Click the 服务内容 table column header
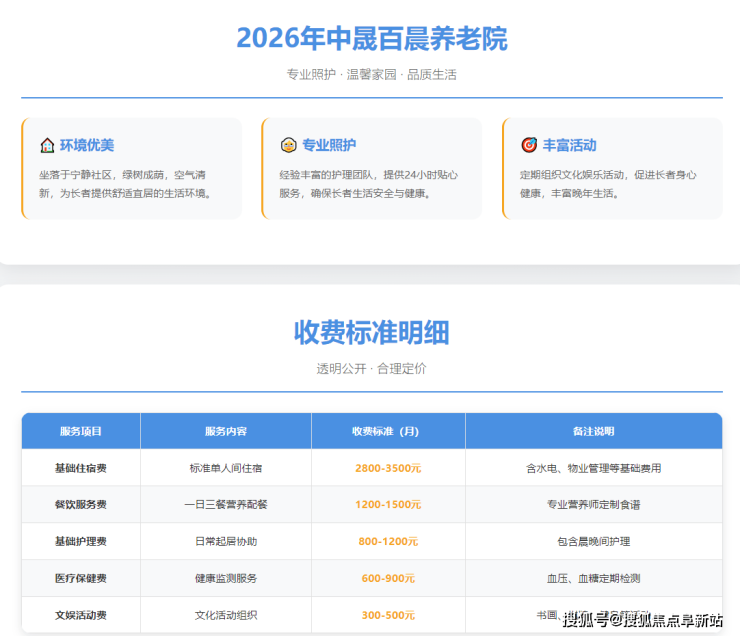Screen dimensions: 740x636 [x=225, y=431]
